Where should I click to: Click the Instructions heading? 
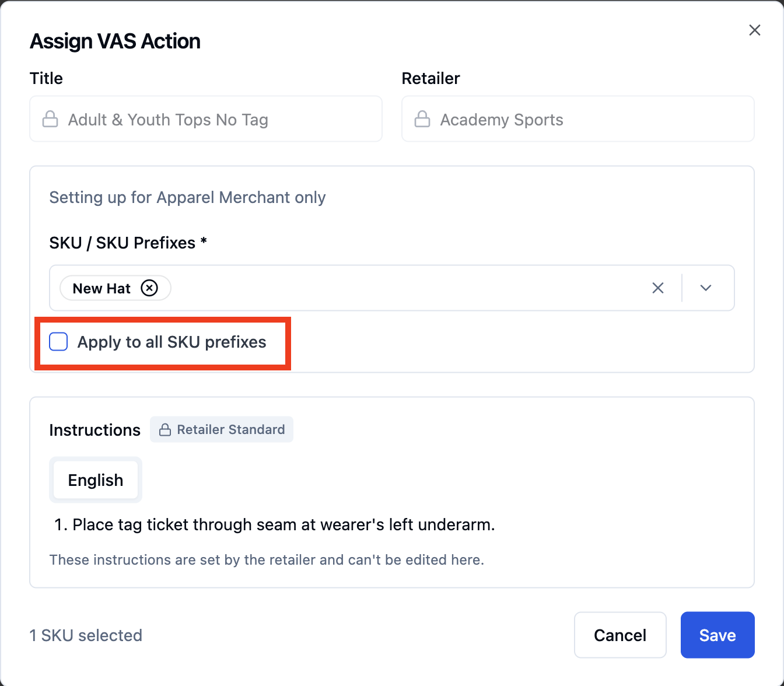click(x=95, y=430)
